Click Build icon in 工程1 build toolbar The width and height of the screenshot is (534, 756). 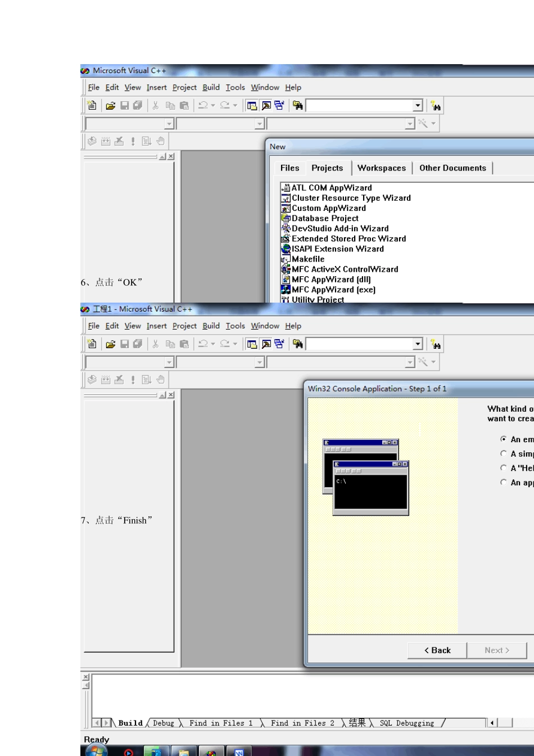(106, 380)
